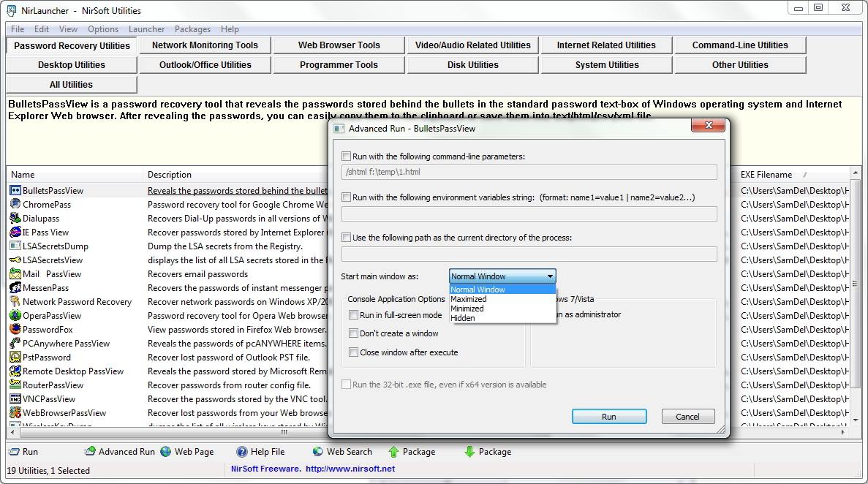Select Hidden in the start window list
Screen dimensions: 868x484
point(463,318)
